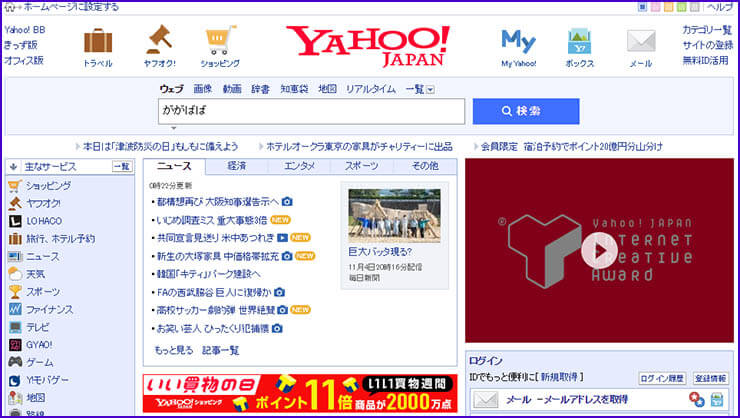Click the ログイン履歴 button
This screenshot has width=740, height=418.
click(662, 378)
